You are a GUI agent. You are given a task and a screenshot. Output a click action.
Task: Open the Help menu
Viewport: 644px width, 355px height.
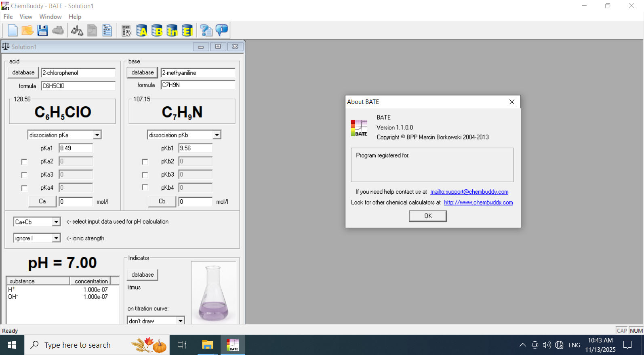point(75,17)
